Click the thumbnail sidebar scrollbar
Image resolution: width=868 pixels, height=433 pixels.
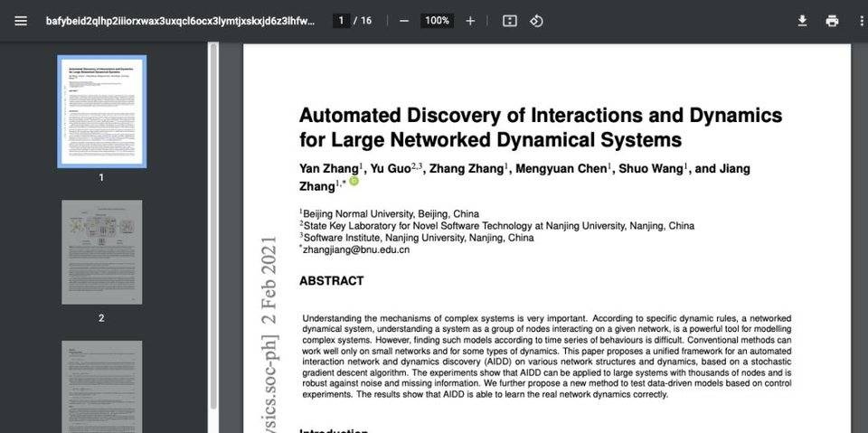click(x=213, y=226)
